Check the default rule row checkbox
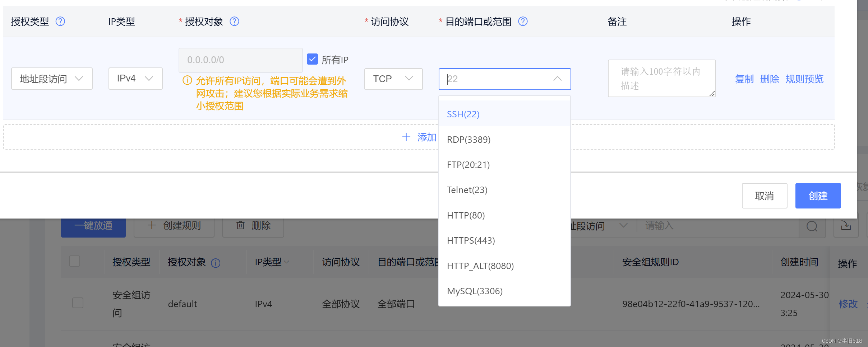The width and height of the screenshot is (868, 347). [x=78, y=303]
